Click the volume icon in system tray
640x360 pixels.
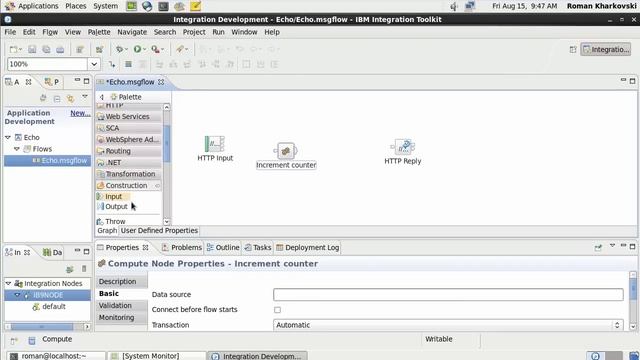click(x=453, y=6)
